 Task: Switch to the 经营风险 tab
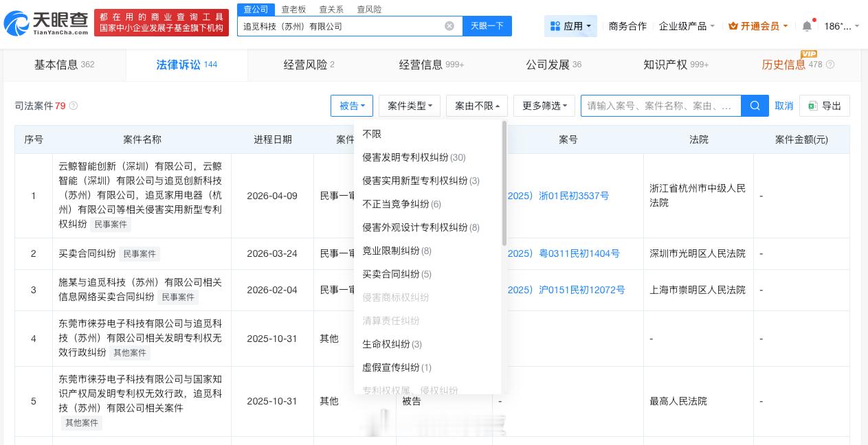(x=309, y=65)
